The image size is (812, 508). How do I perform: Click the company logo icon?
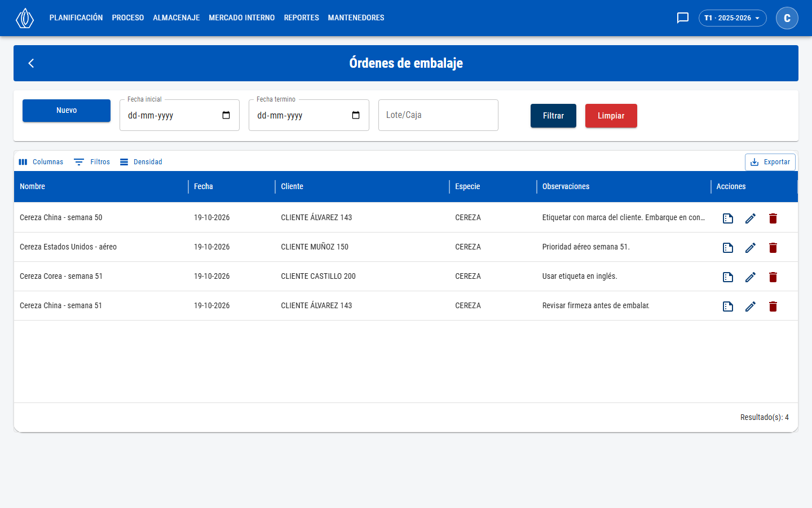click(x=25, y=18)
